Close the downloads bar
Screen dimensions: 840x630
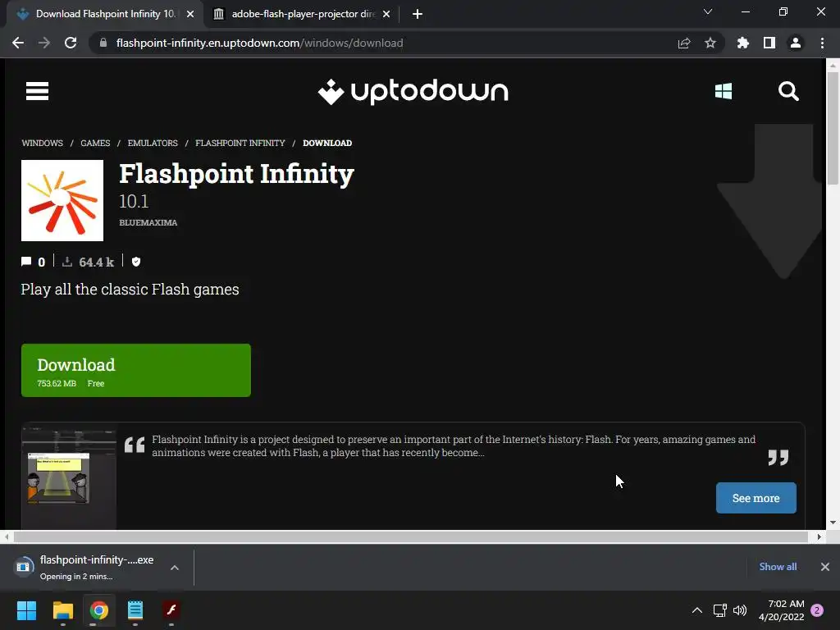pyautogui.click(x=825, y=567)
